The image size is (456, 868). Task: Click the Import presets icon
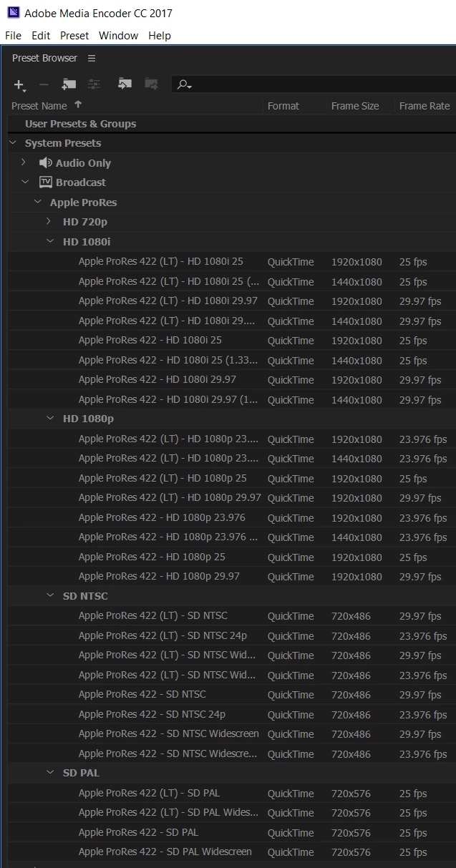pos(125,84)
